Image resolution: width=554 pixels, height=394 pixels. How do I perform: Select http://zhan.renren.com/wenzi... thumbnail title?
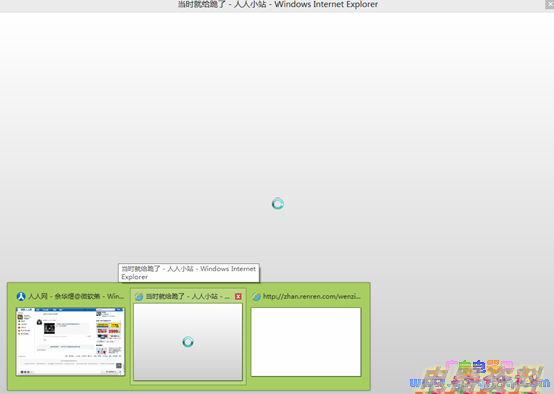pyautogui.click(x=312, y=296)
